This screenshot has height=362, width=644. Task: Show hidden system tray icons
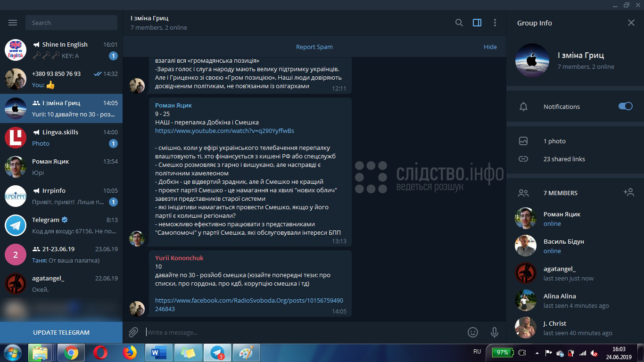[x=537, y=353]
